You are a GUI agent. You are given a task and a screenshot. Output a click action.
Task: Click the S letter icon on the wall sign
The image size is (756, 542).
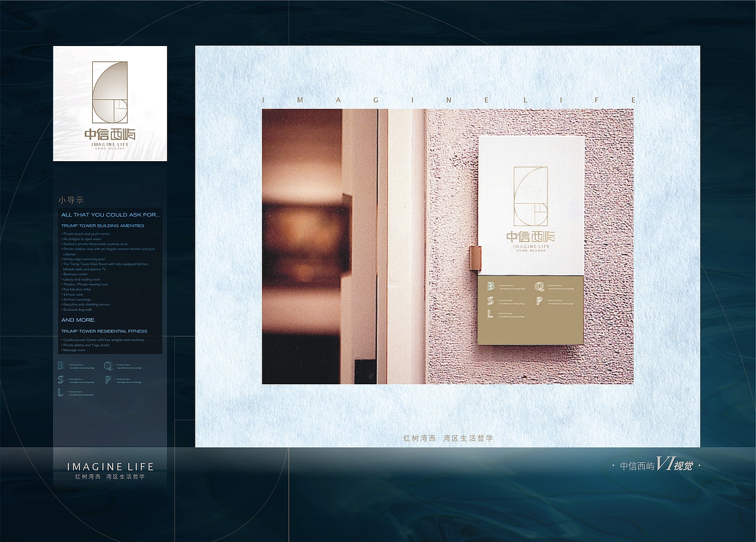click(490, 301)
